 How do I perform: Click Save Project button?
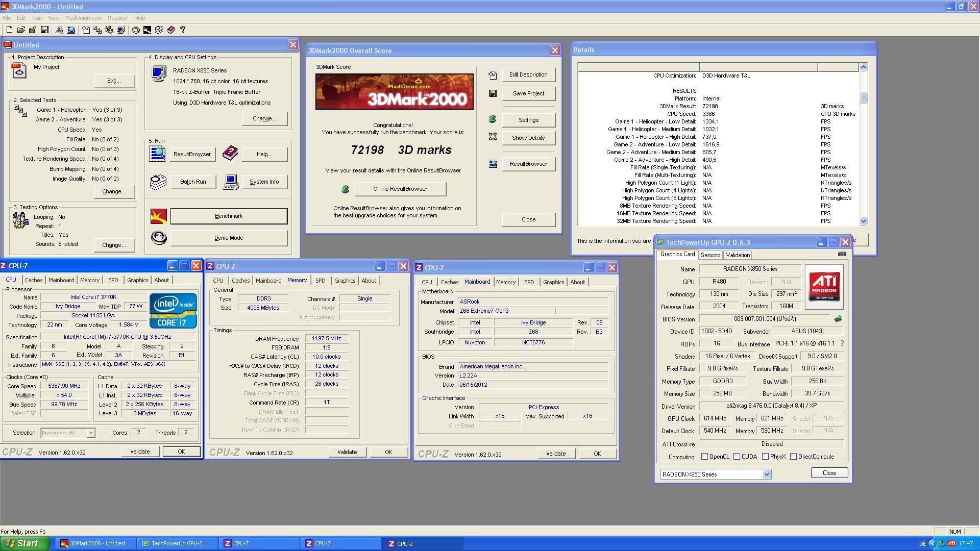528,94
